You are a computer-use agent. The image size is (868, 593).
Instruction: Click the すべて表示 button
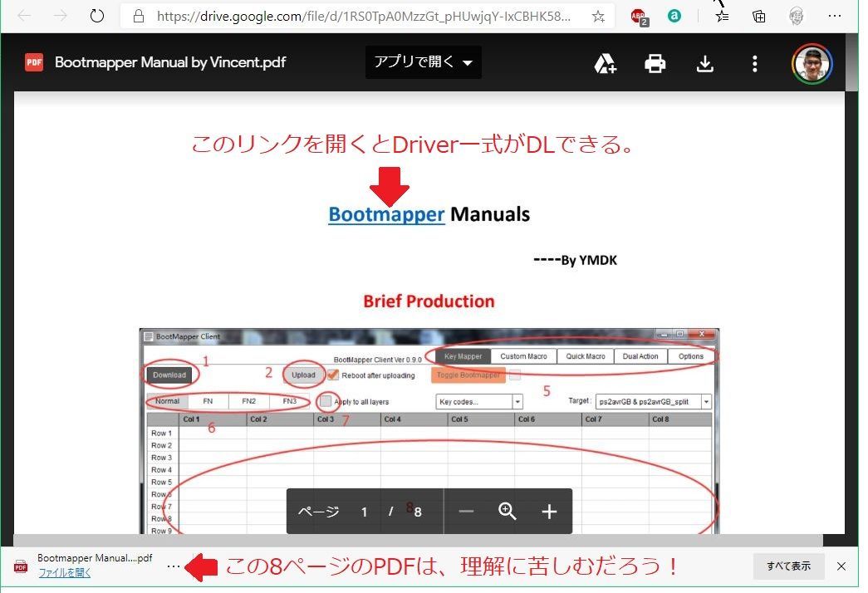(x=788, y=566)
